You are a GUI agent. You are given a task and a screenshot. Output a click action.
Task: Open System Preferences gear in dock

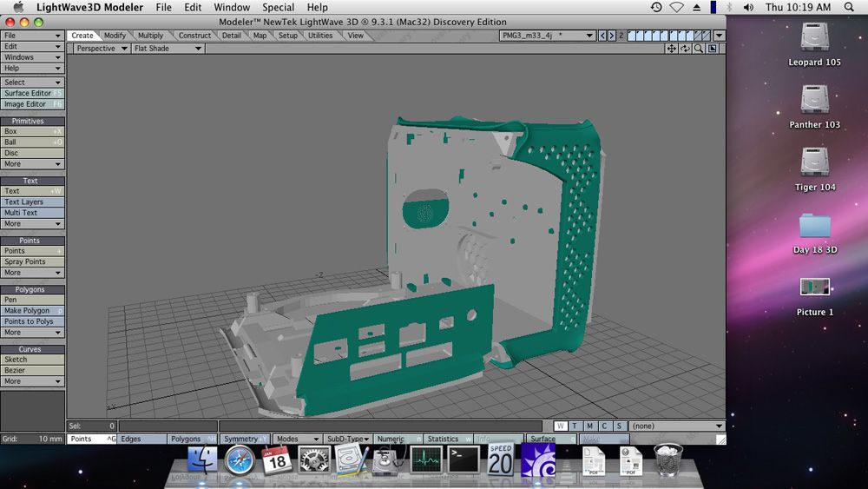[x=314, y=460]
